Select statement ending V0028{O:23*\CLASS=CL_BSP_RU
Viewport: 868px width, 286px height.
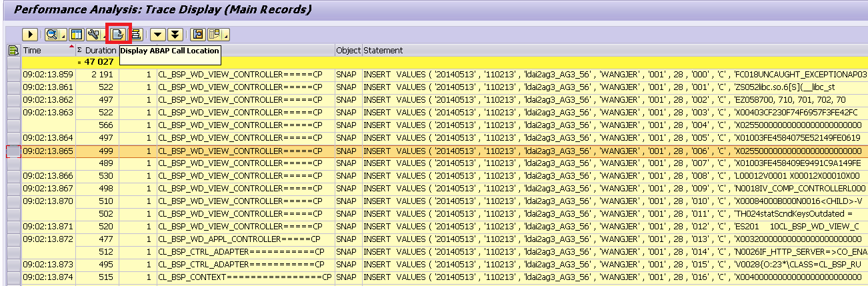coord(615,264)
